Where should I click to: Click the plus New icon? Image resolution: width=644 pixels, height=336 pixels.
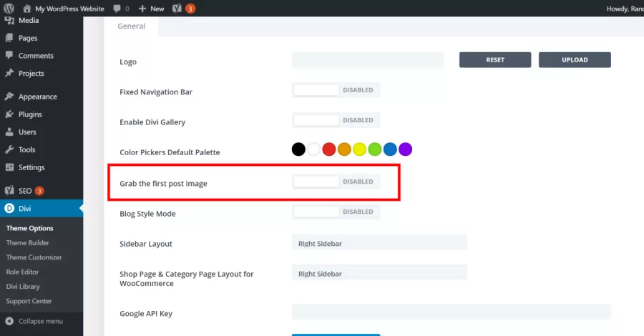coord(142,9)
